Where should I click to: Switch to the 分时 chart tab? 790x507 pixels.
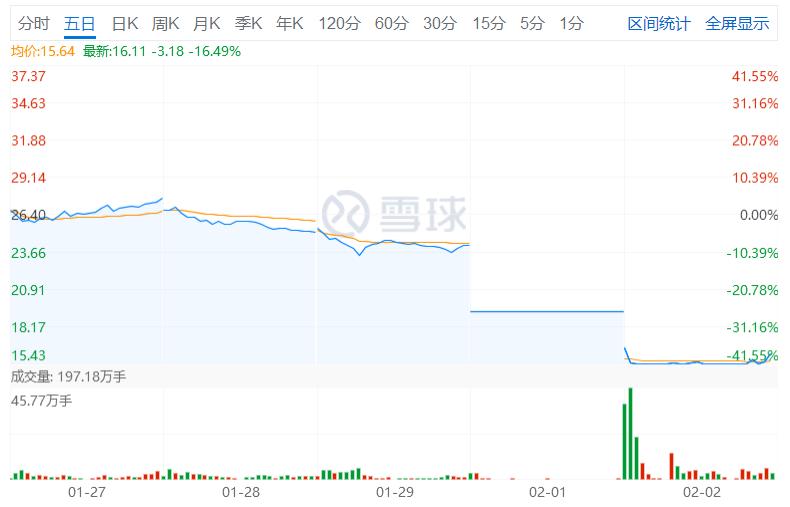click(34, 23)
